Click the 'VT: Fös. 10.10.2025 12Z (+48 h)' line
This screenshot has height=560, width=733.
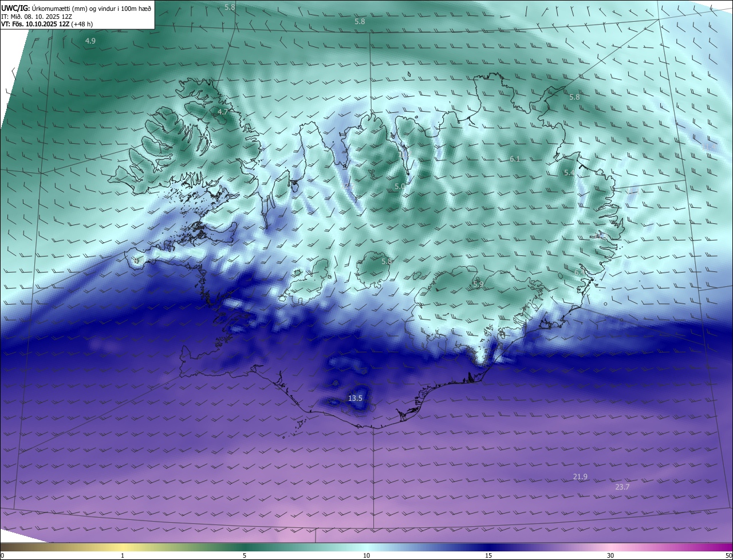pos(47,24)
